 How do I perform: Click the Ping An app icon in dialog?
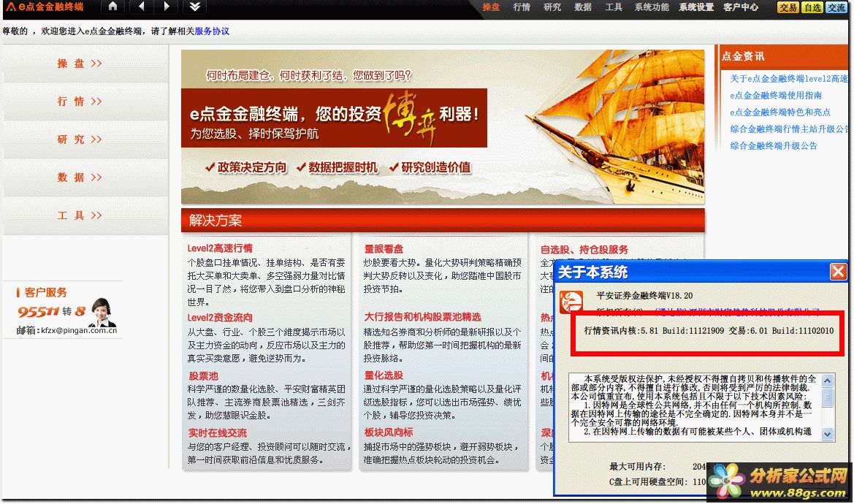pos(571,302)
